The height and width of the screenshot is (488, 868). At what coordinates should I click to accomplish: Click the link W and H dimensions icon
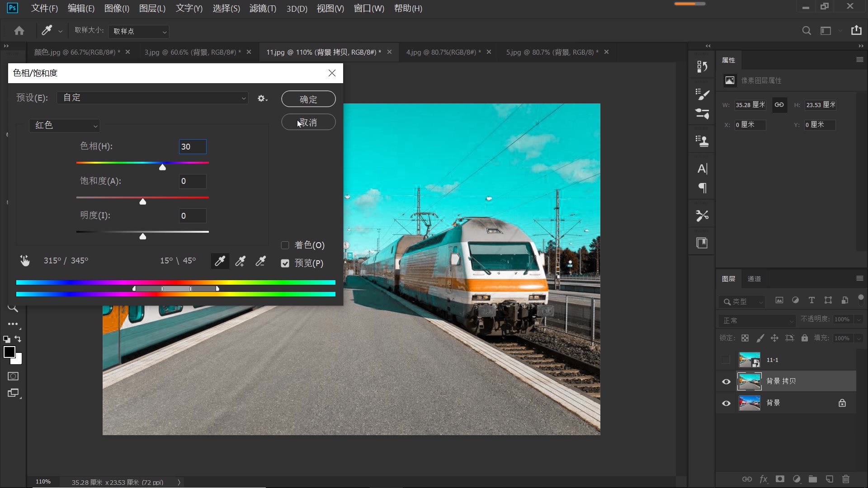pos(779,105)
